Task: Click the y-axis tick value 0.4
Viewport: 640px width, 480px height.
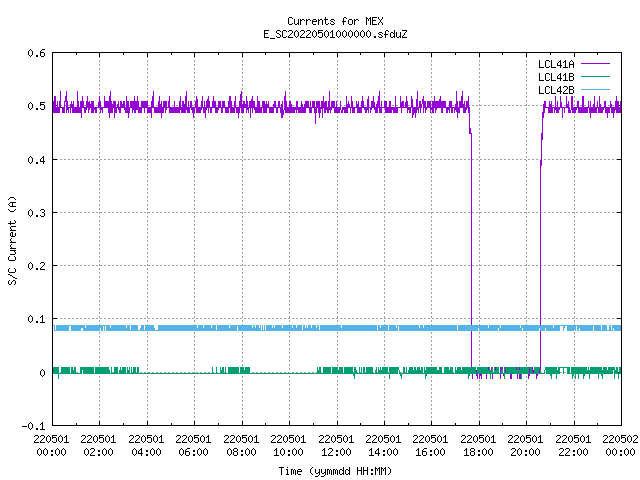Action: click(36, 160)
